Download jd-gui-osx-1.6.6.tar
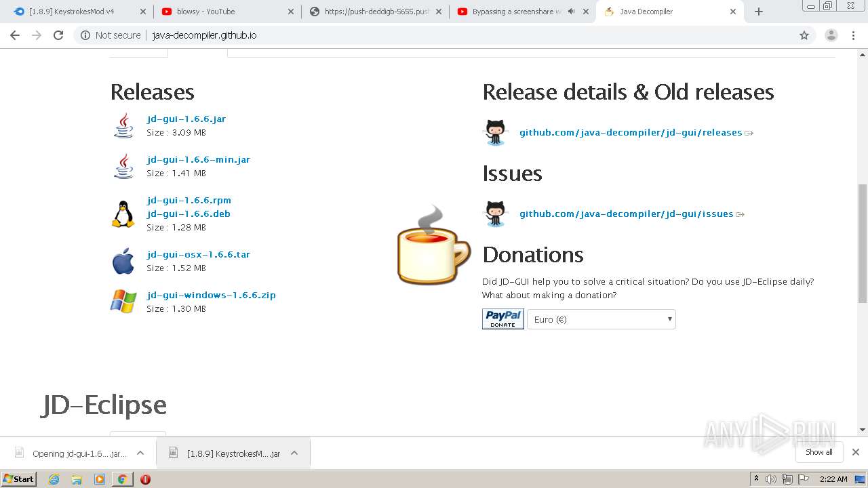The width and height of the screenshot is (868, 488). click(x=199, y=254)
